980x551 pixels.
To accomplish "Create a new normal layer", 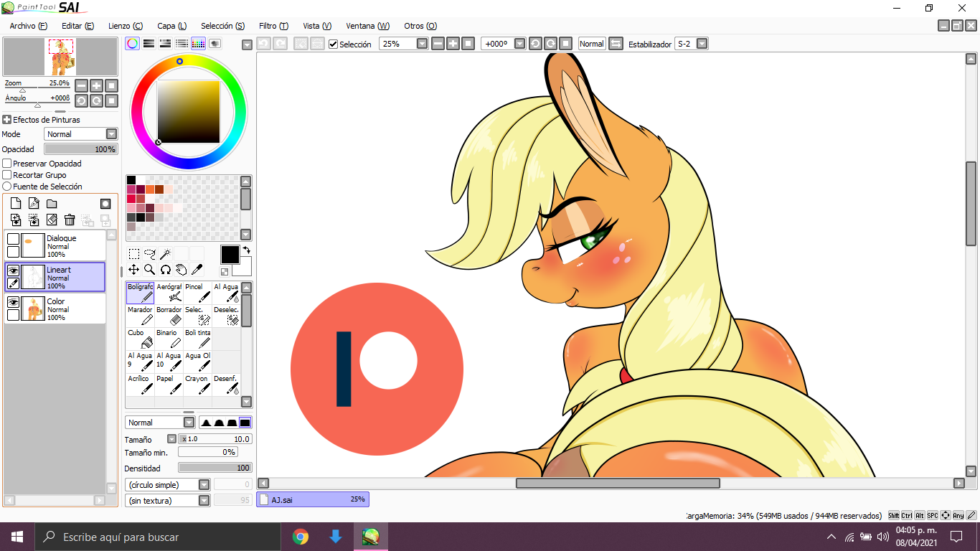I will pos(16,204).
